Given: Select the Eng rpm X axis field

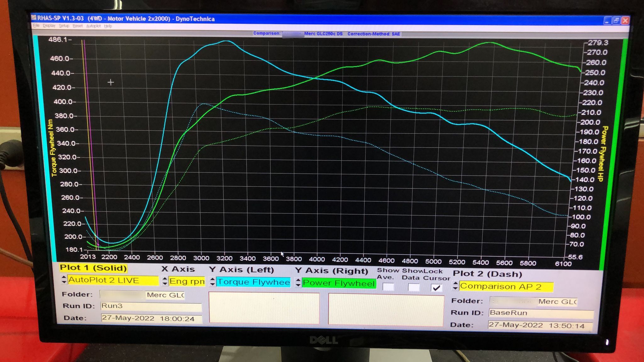Looking at the screenshot, I should tap(187, 281).
